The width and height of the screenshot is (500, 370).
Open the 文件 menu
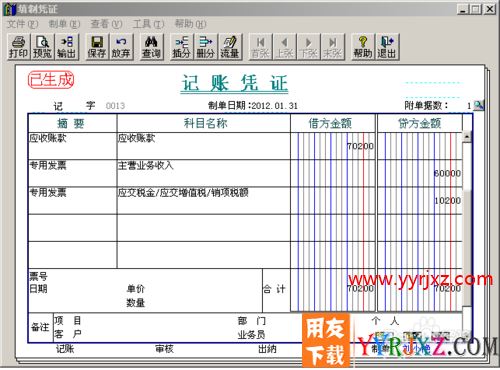tap(22, 24)
